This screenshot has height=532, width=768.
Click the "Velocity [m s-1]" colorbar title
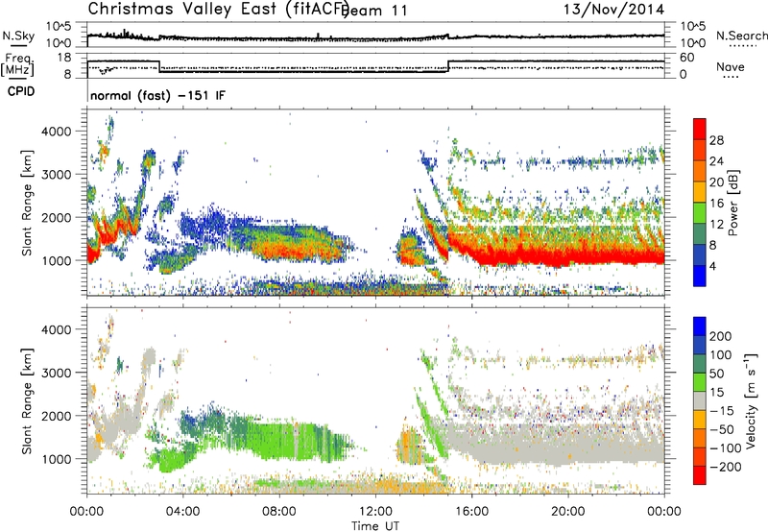751,400
